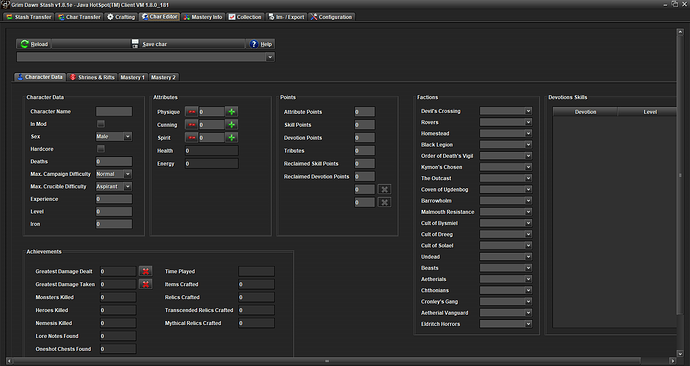Switch to the Crafting tab

tap(121, 17)
